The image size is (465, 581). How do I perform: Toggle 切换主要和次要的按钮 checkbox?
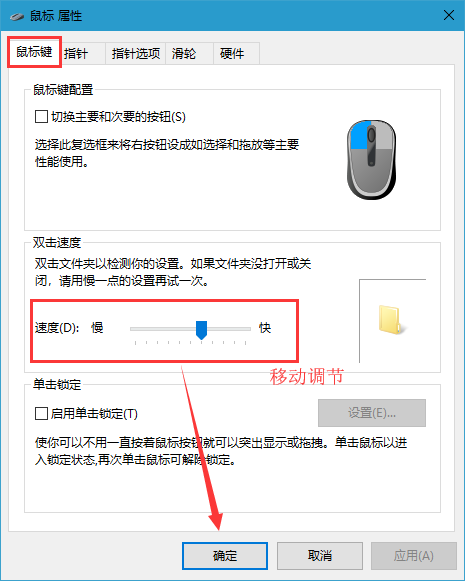click(x=41, y=116)
